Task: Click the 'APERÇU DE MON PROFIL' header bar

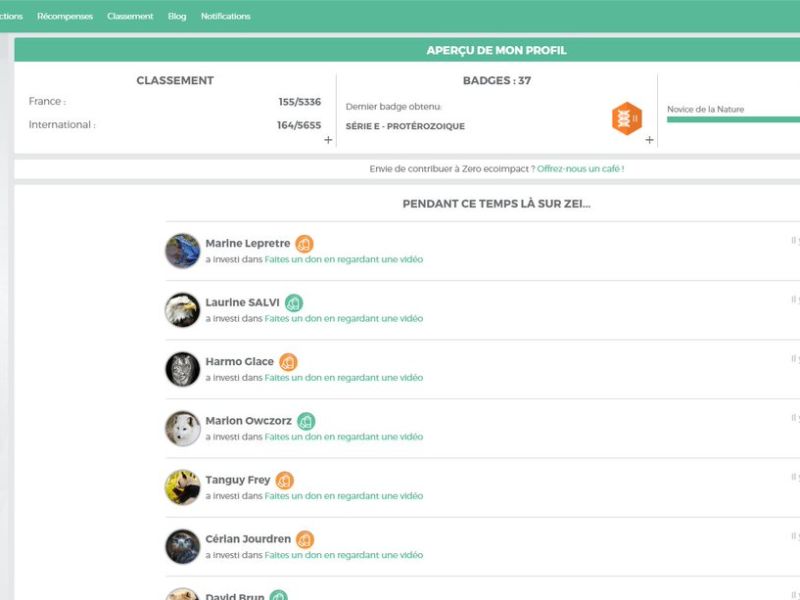Action: click(x=407, y=50)
